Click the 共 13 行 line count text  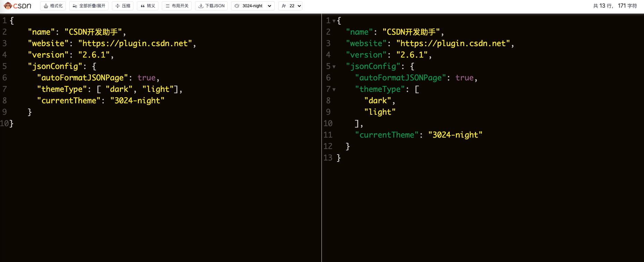click(602, 6)
